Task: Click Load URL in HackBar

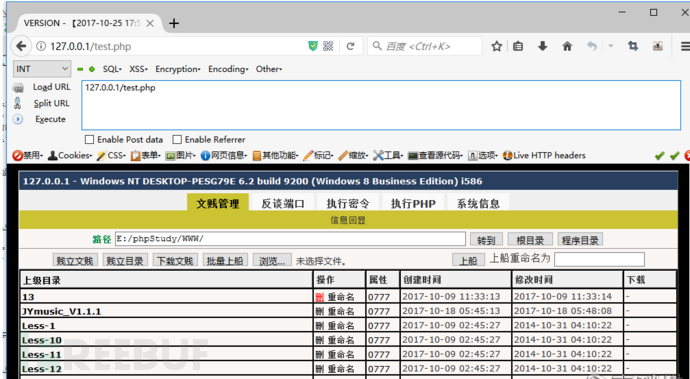Action: point(51,87)
